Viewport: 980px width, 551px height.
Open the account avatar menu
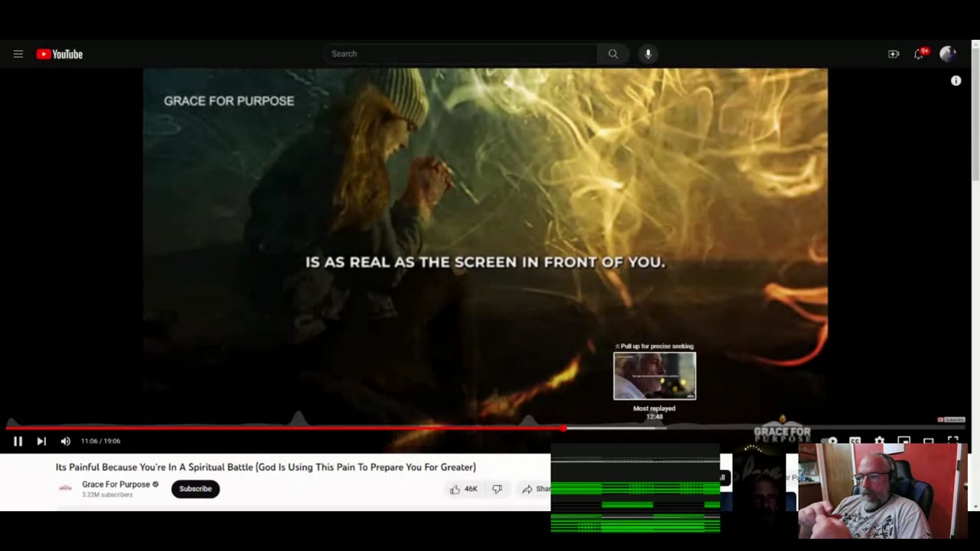948,54
